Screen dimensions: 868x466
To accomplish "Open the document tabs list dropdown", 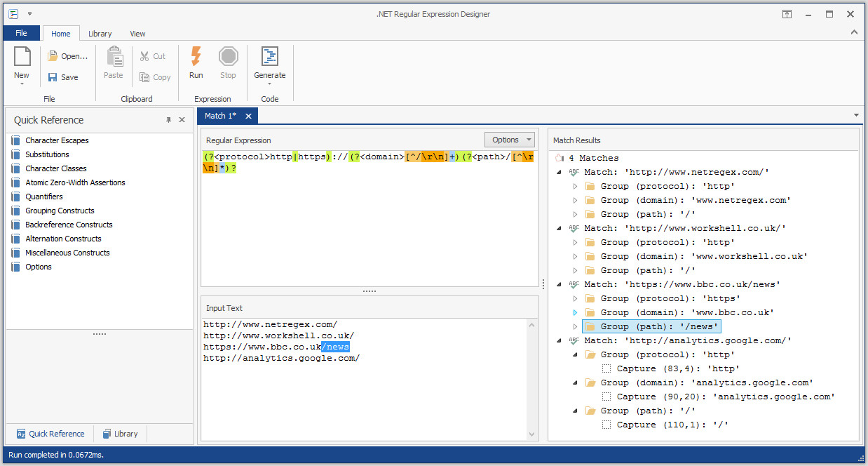I will coord(856,116).
